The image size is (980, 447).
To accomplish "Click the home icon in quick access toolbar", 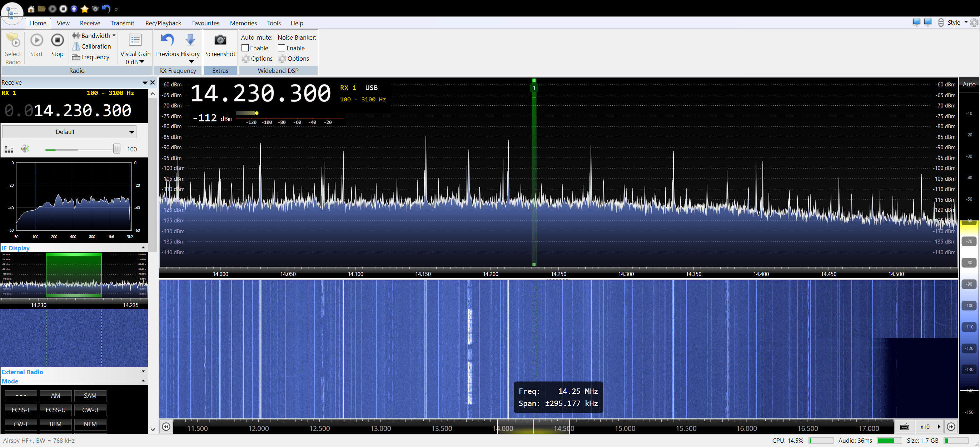I will click(x=31, y=9).
